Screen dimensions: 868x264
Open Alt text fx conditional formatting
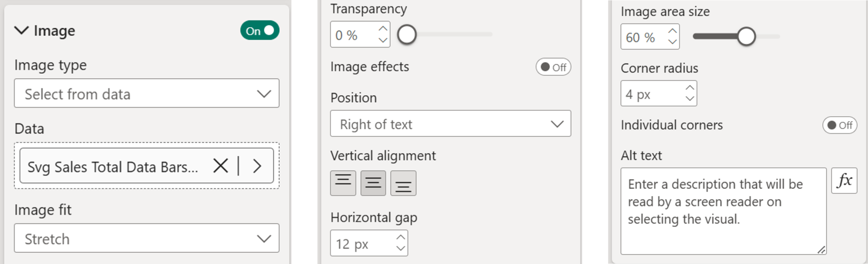pos(844,180)
